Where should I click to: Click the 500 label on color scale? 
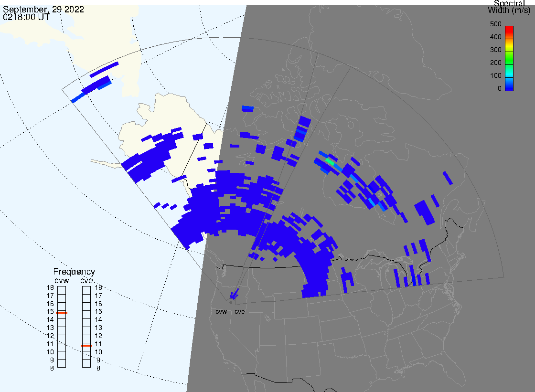tap(496, 24)
